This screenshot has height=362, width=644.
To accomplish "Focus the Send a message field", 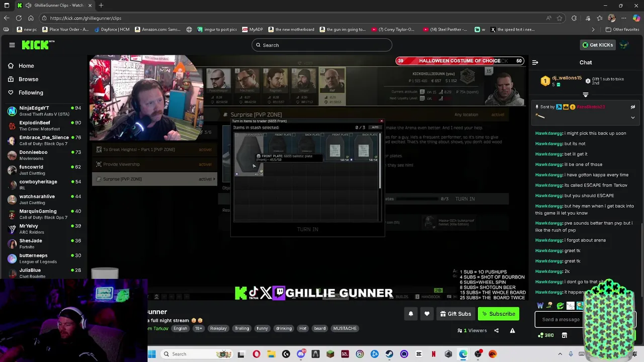I will [x=561, y=320].
